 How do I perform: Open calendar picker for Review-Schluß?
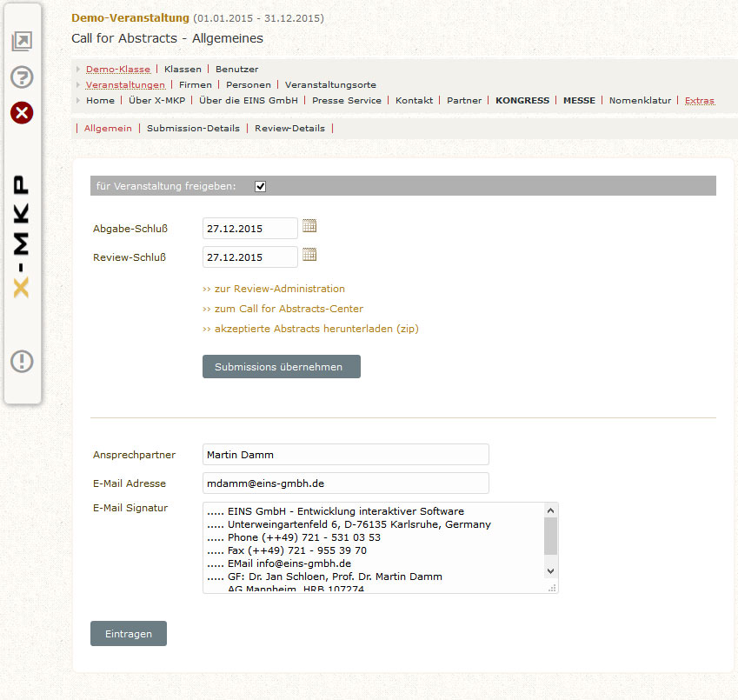309,255
